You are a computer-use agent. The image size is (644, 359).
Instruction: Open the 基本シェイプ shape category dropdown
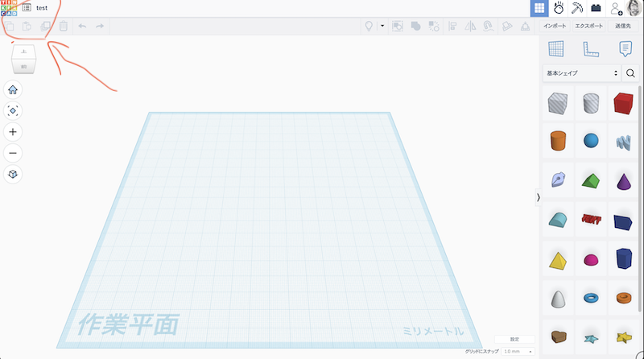point(582,73)
